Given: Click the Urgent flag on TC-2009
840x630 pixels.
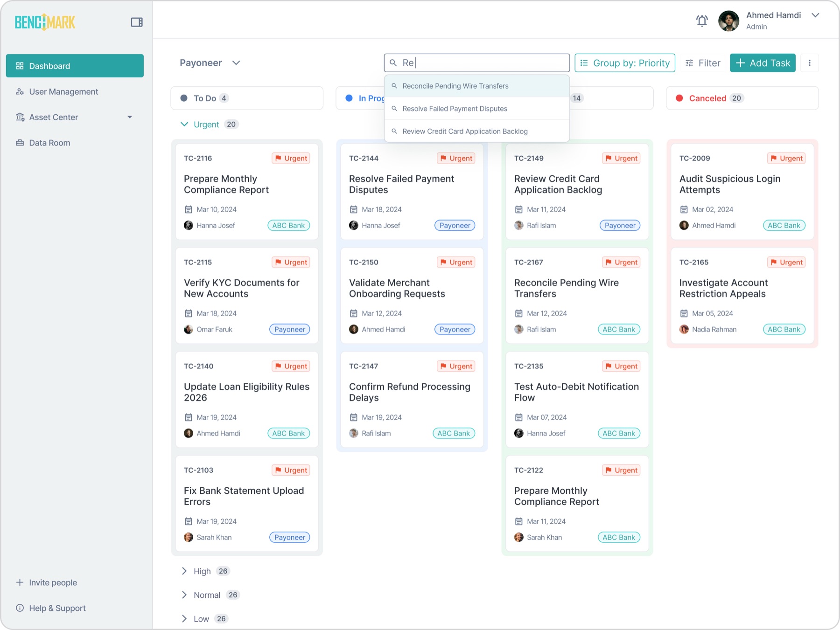Looking at the screenshot, I should [x=786, y=158].
